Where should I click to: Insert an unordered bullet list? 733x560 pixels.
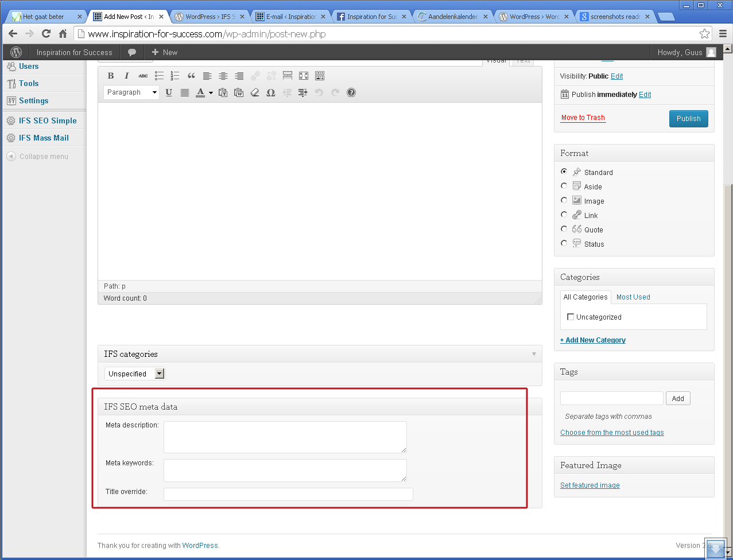click(x=159, y=76)
